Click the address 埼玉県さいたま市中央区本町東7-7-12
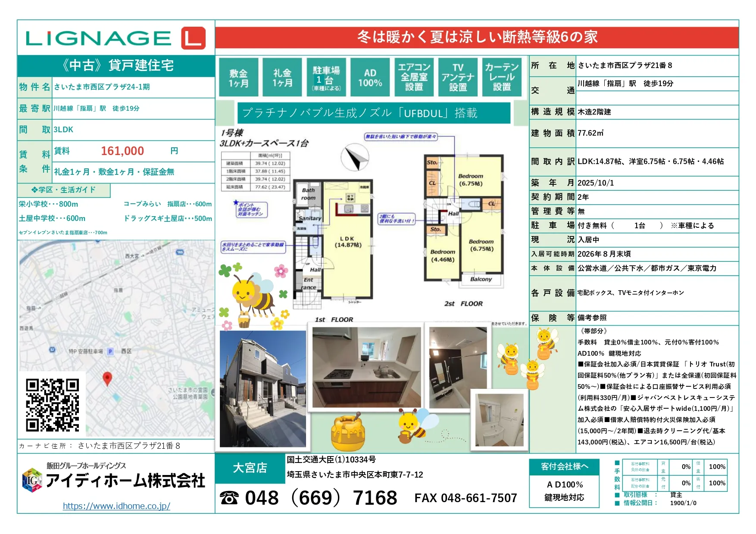756x534 pixels. pos(355,475)
